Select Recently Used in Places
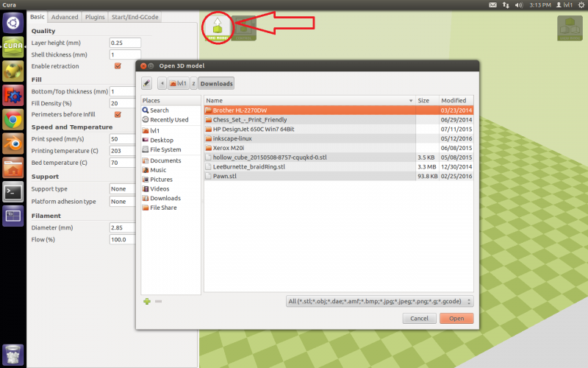588x368 pixels. [171, 120]
